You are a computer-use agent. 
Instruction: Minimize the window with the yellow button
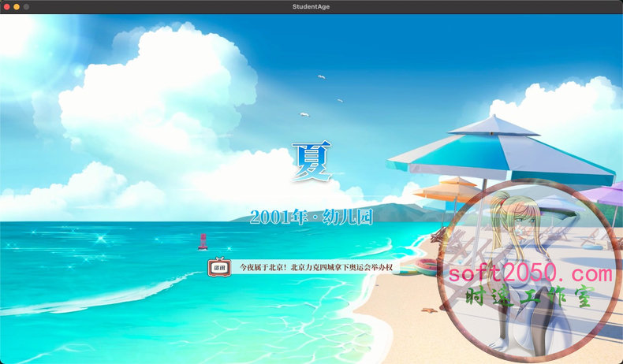[x=17, y=6]
